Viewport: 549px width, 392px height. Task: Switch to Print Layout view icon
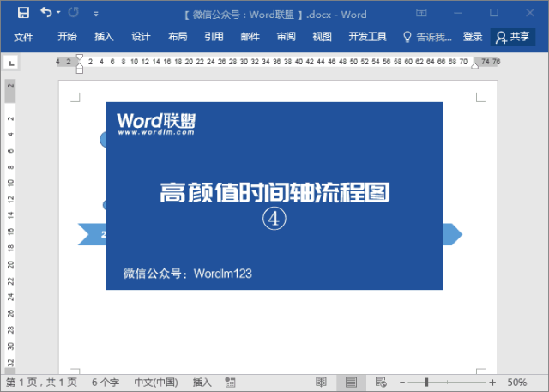click(x=351, y=383)
